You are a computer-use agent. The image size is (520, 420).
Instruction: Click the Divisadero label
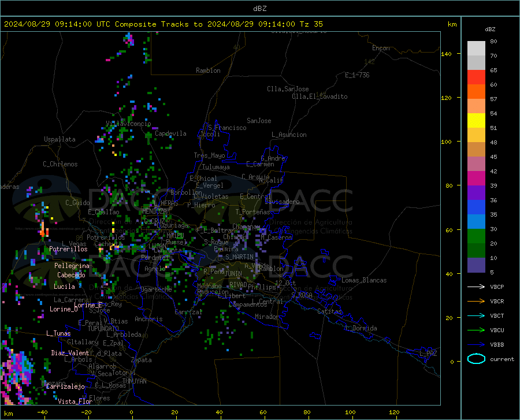click(x=282, y=202)
